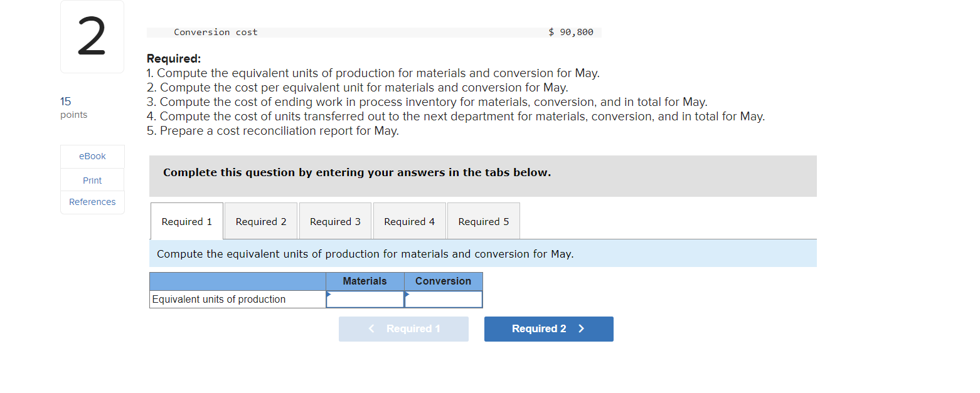Click the '15 points' label

[x=73, y=108]
